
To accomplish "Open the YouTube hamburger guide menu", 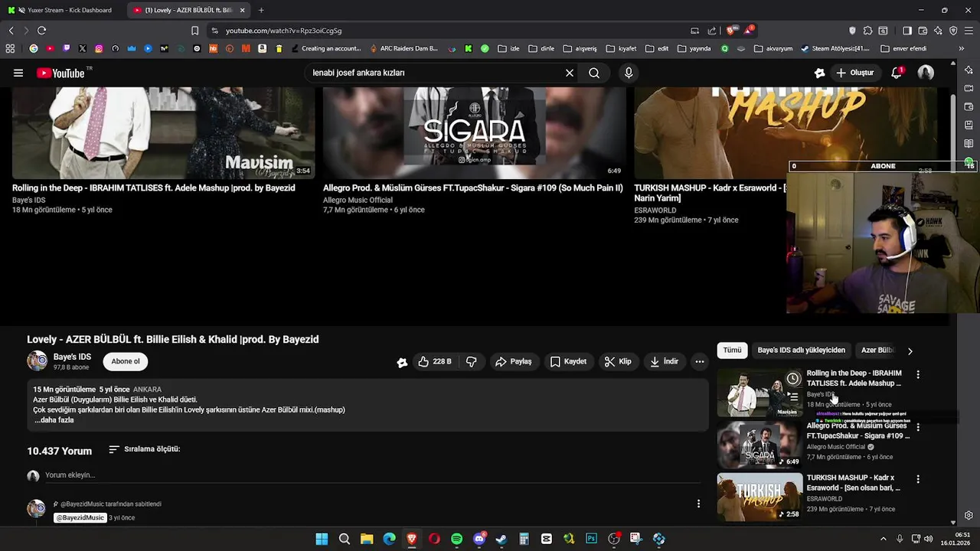I will tap(18, 73).
